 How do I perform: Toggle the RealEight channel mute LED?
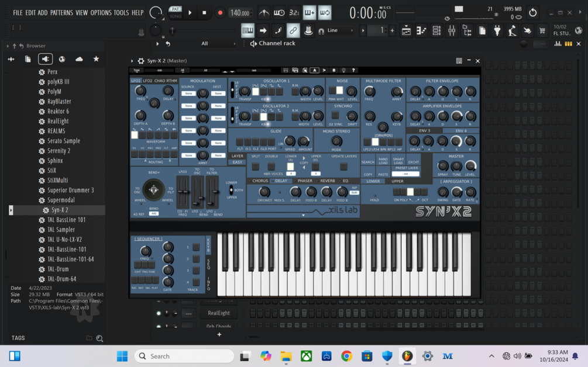click(159, 313)
